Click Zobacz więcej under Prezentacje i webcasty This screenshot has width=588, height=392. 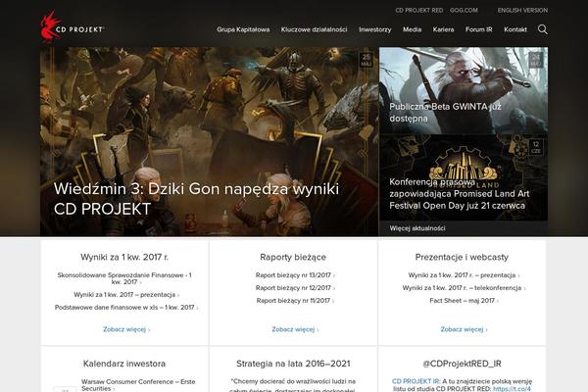pos(464,329)
